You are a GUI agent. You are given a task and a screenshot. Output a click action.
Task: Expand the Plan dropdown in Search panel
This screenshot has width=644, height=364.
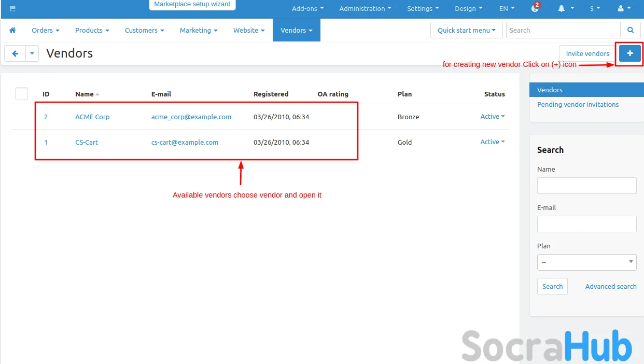(586, 262)
